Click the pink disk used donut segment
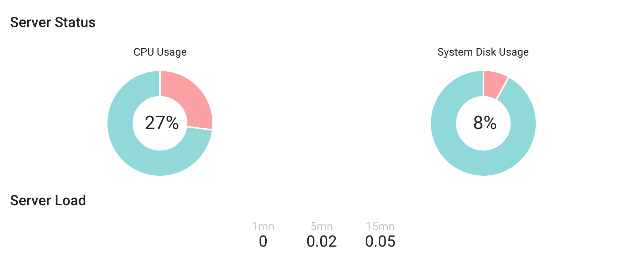Viewport: 644px width, 268px height. (494, 84)
